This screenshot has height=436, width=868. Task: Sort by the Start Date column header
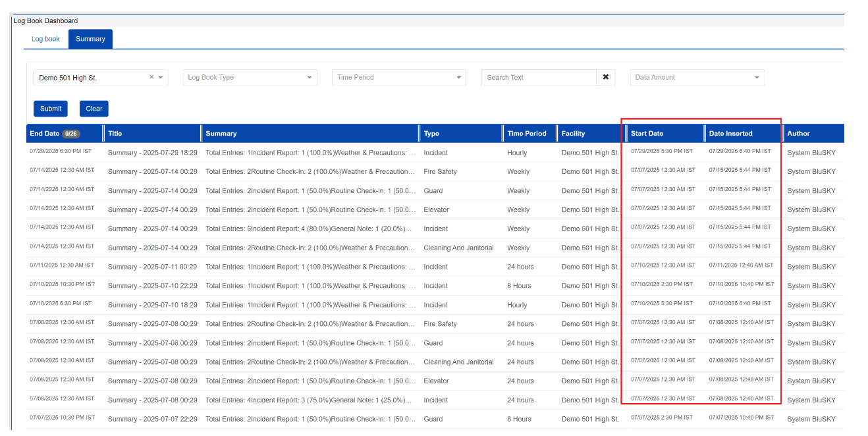647,134
